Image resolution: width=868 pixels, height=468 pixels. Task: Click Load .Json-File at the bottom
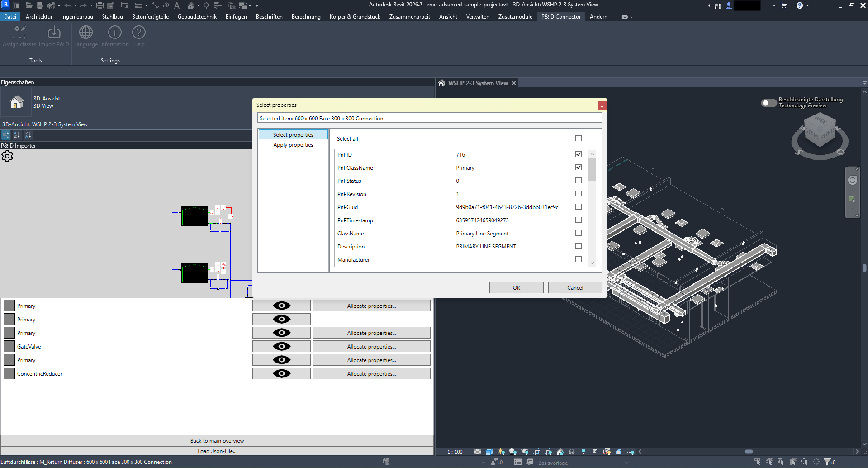click(x=217, y=451)
